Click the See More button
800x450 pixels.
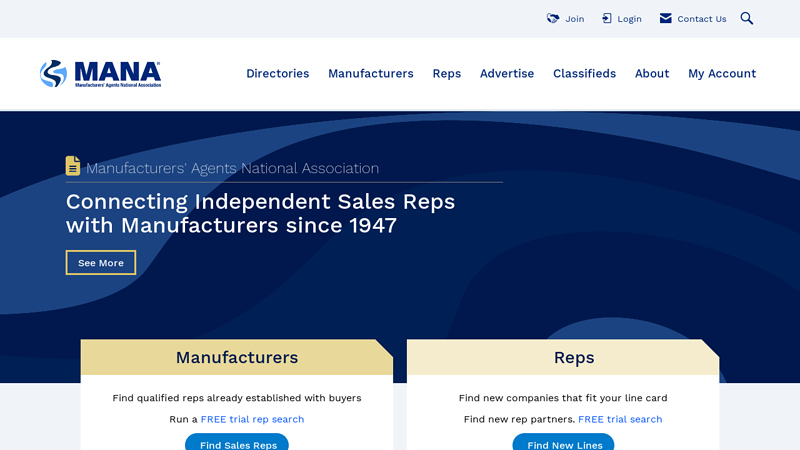click(x=101, y=263)
